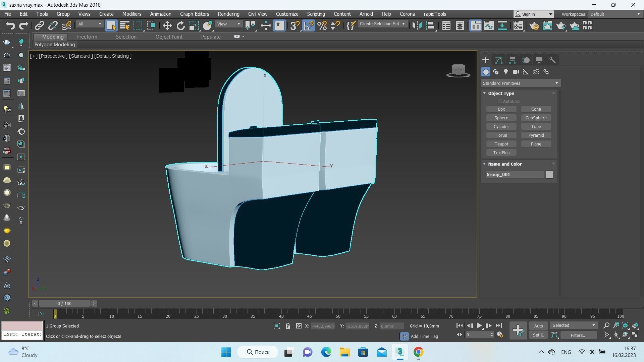Open the Workspaces Default dropdown
Screen dimensions: 644x362
pyautogui.click(x=615, y=14)
